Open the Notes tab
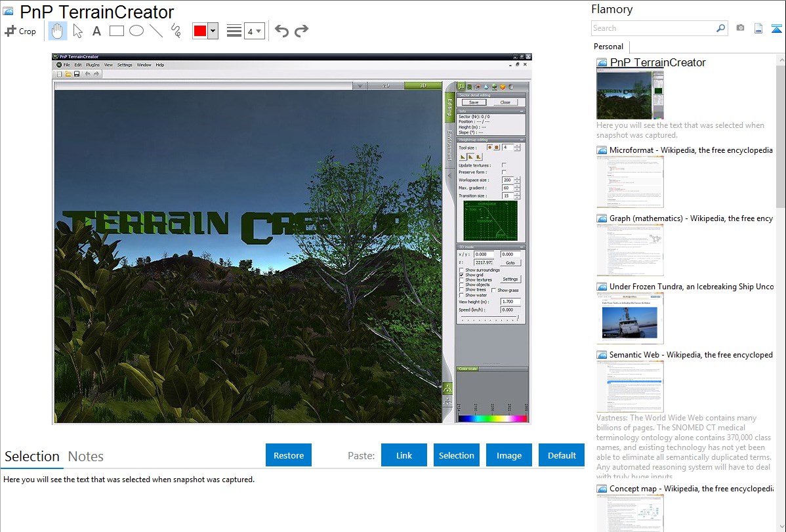786x532 pixels. click(86, 457)
